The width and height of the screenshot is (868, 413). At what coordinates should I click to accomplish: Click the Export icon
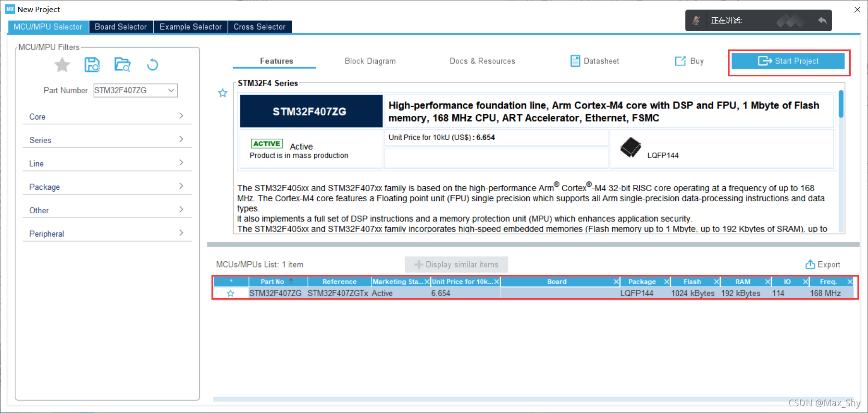click(x=810, y=265)
